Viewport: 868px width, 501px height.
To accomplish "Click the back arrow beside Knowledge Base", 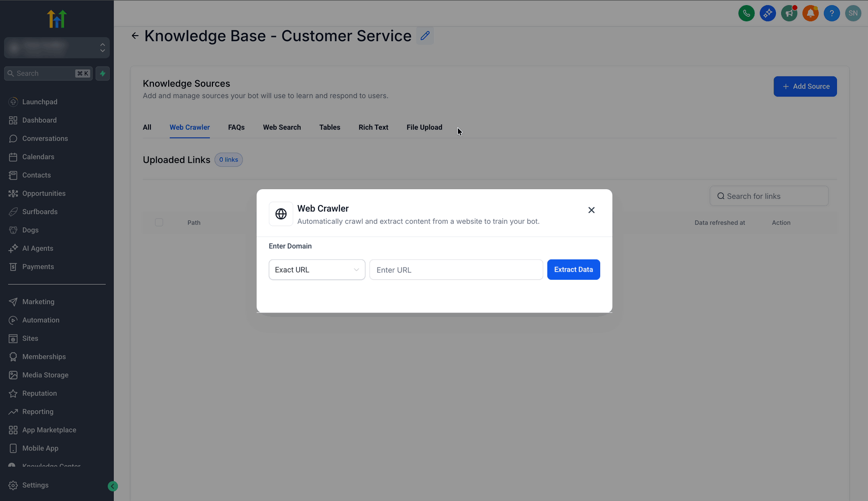I will (135, 36).
